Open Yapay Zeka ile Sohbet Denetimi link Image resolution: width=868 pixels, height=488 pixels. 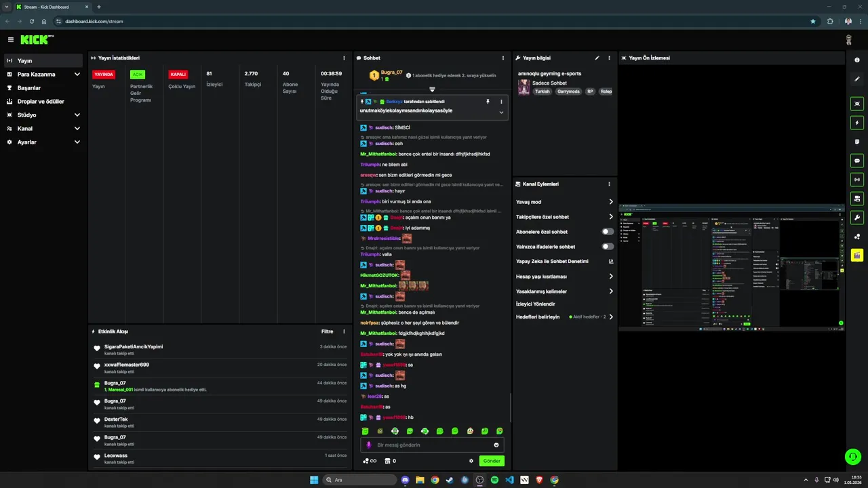[564, 262]
